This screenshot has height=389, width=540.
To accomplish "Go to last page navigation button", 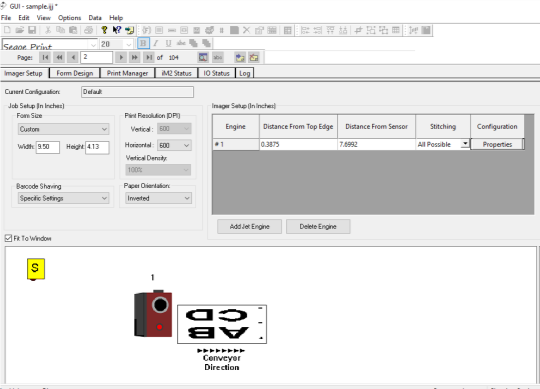I will pos(148,57).
